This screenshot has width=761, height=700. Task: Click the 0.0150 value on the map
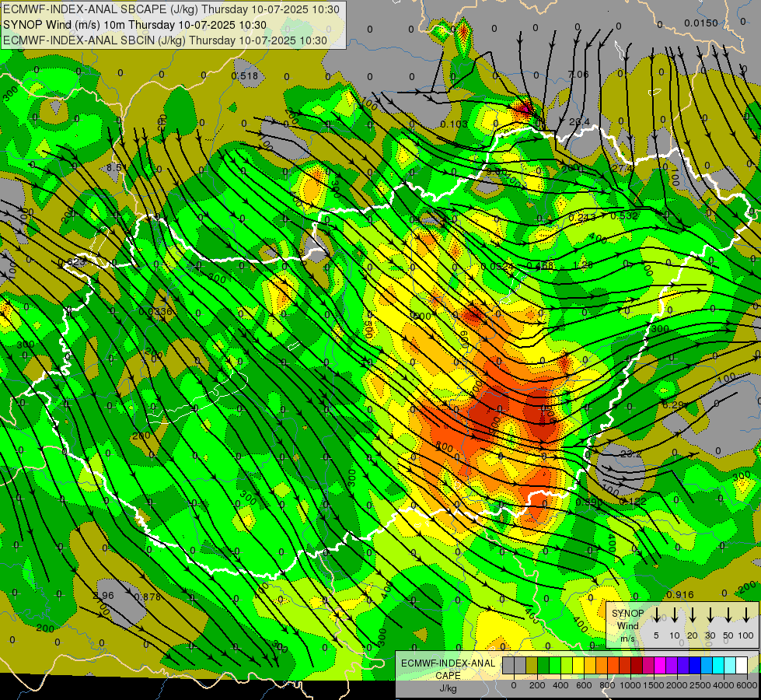tap(701, 23)
